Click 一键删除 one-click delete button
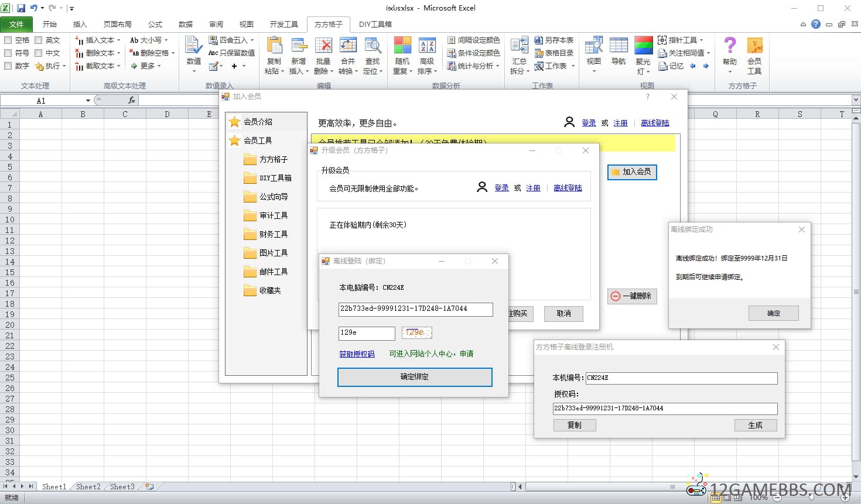Viewport: 861px width, 504px height. pyautogui.click(x=632, y=296)
